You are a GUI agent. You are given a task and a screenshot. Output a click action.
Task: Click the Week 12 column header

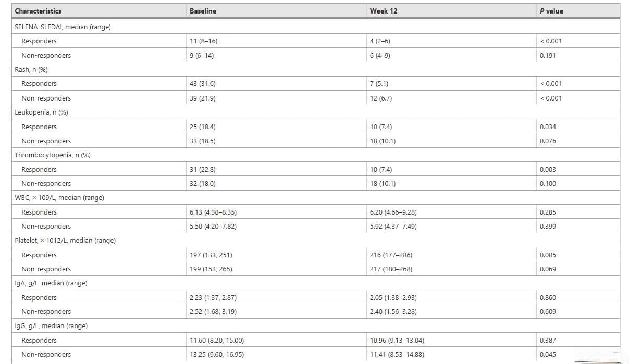[x=384, y=11]
